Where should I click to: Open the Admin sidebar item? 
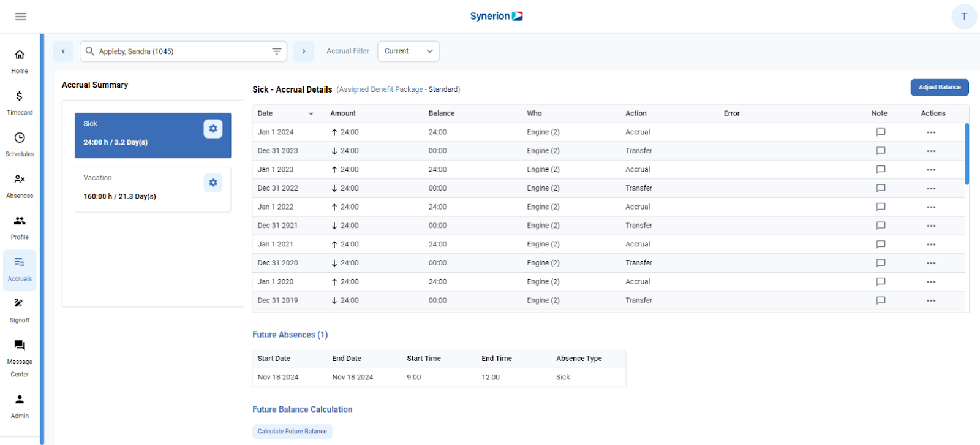[x=20, y=406]
